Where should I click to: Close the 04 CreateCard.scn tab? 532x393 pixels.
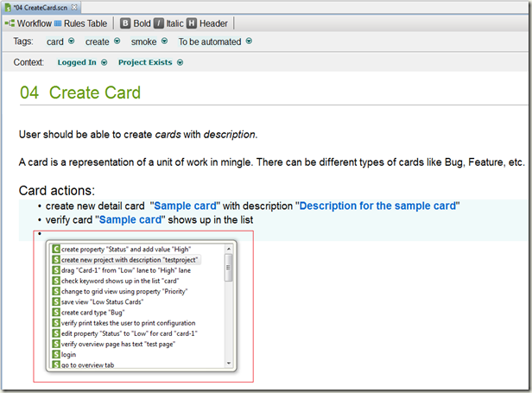point(74,7)
